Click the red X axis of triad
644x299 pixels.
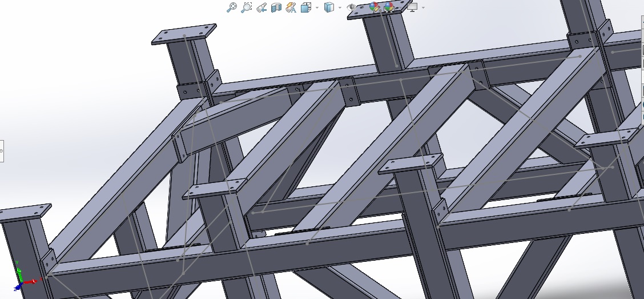click(31, 281)
